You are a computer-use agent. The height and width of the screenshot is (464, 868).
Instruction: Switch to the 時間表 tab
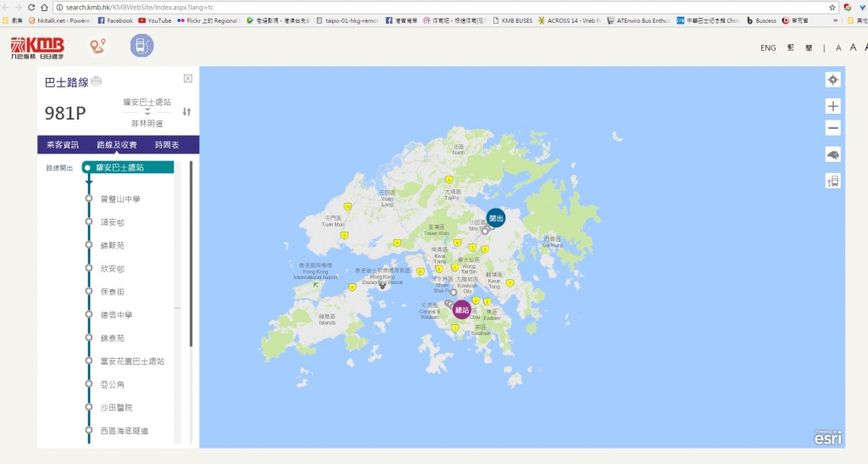[166, 145]
